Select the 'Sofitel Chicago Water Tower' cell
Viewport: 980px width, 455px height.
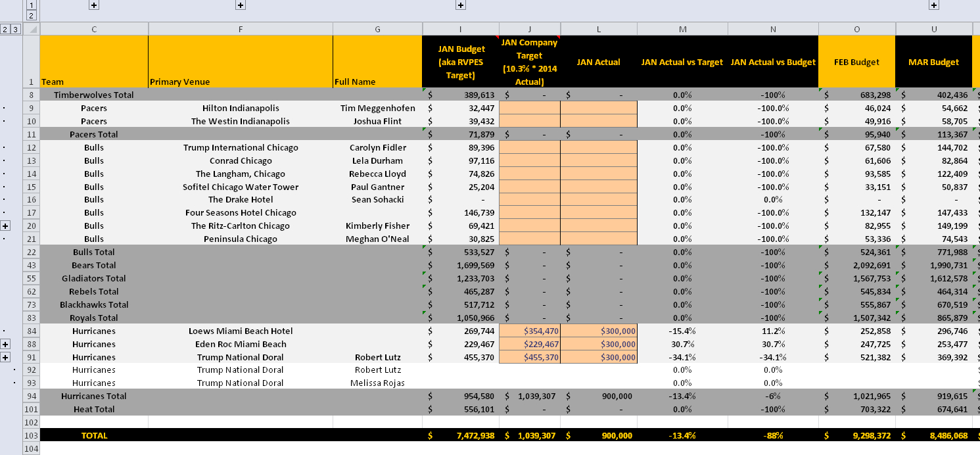(x=241, y=187)
